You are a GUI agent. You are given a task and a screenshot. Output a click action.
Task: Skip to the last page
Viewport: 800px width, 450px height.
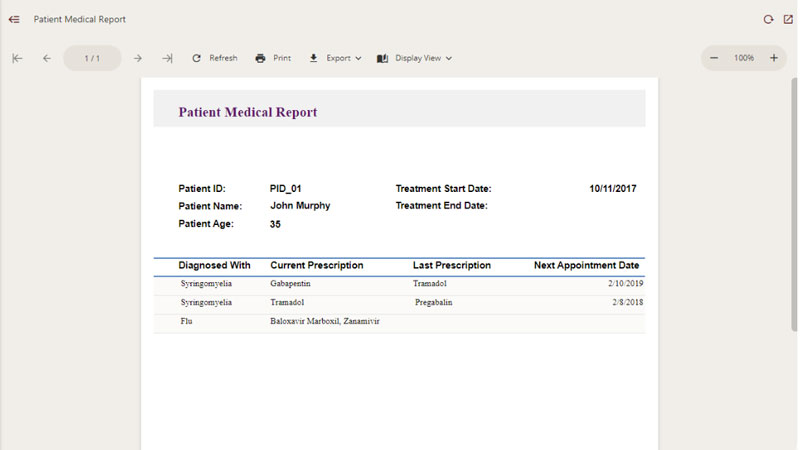pos(167,58)
